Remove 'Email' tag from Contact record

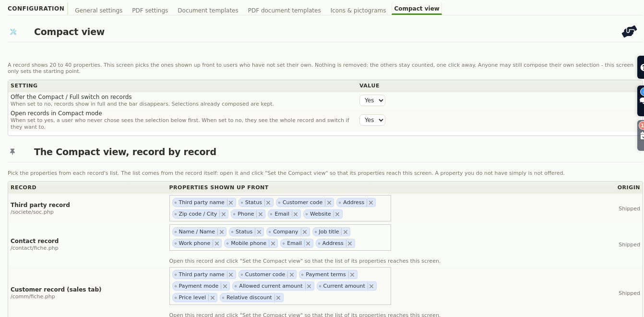[x=308, y=244]
